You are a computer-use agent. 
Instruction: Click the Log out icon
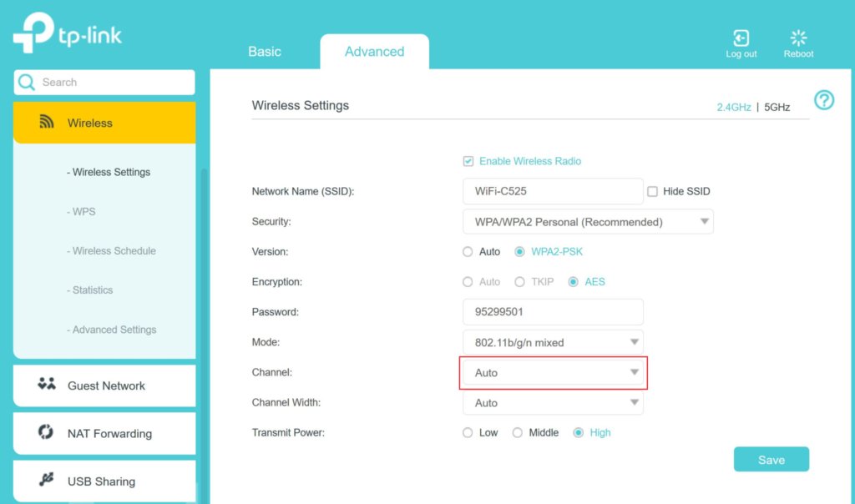[x=741, y=38]
